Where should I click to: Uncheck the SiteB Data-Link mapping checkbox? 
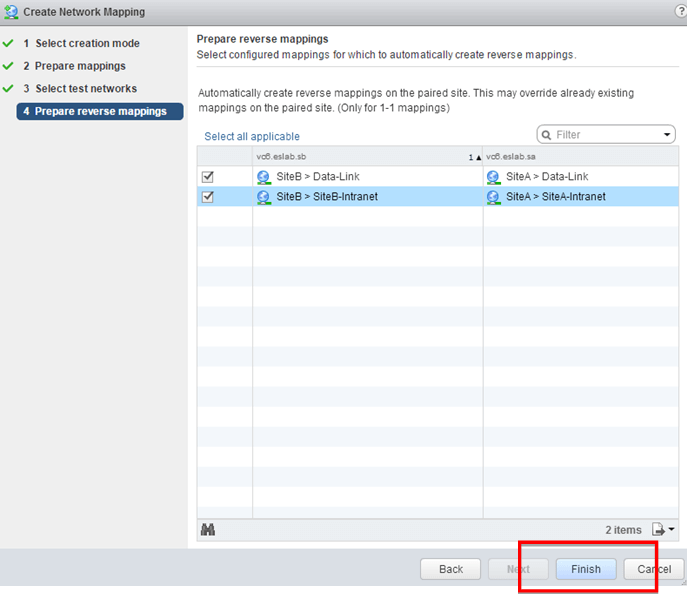(208, 177)
